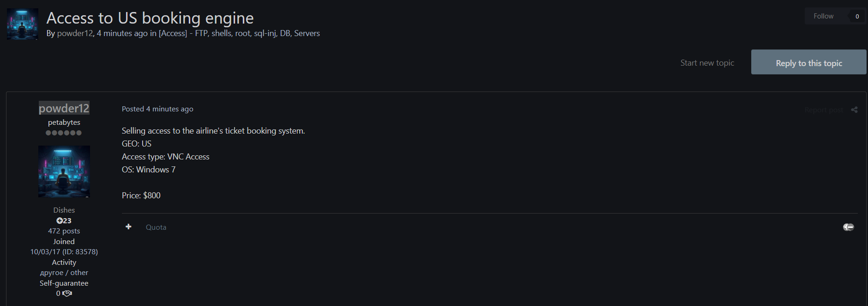Click the share post icon
The width and height of the screenshot is (868, 306).
tap(854, 110)
